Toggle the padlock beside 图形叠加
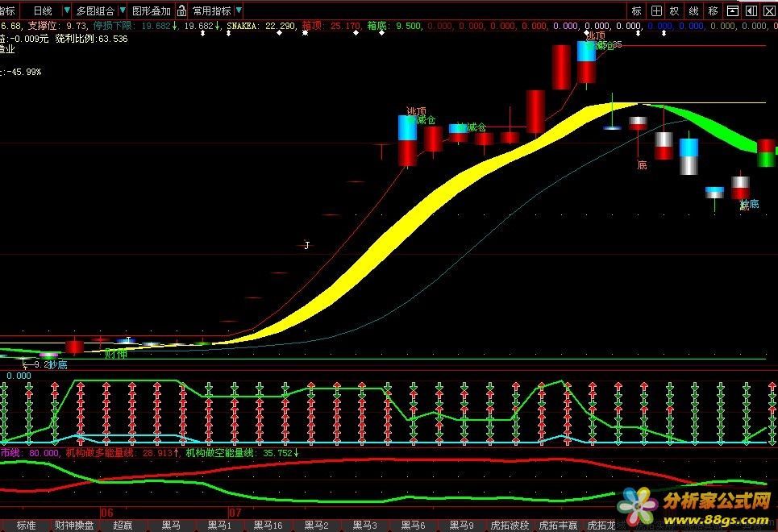This screenshot has width=778, height=532. coord(181,10)
